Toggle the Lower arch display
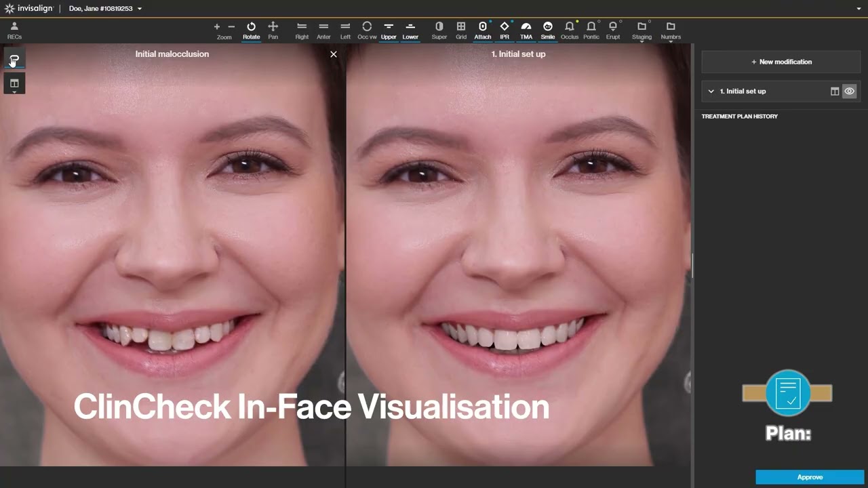868x488 pixels. 410,30
